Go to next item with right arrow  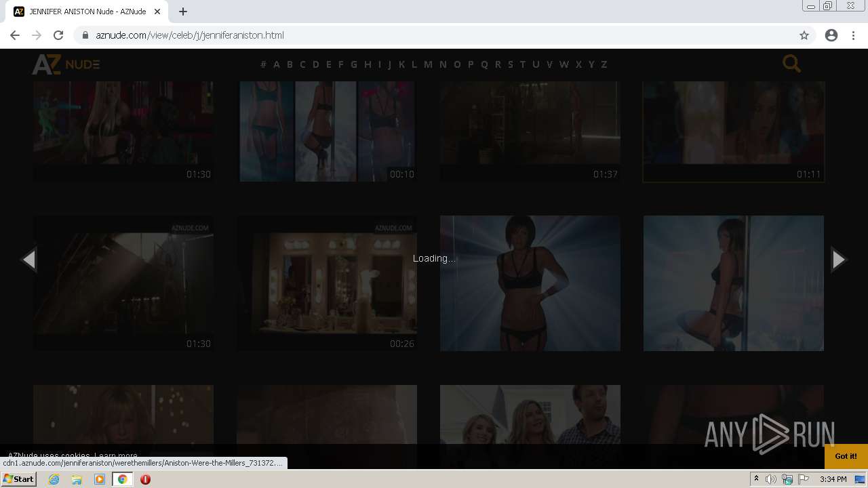[839, 259]
